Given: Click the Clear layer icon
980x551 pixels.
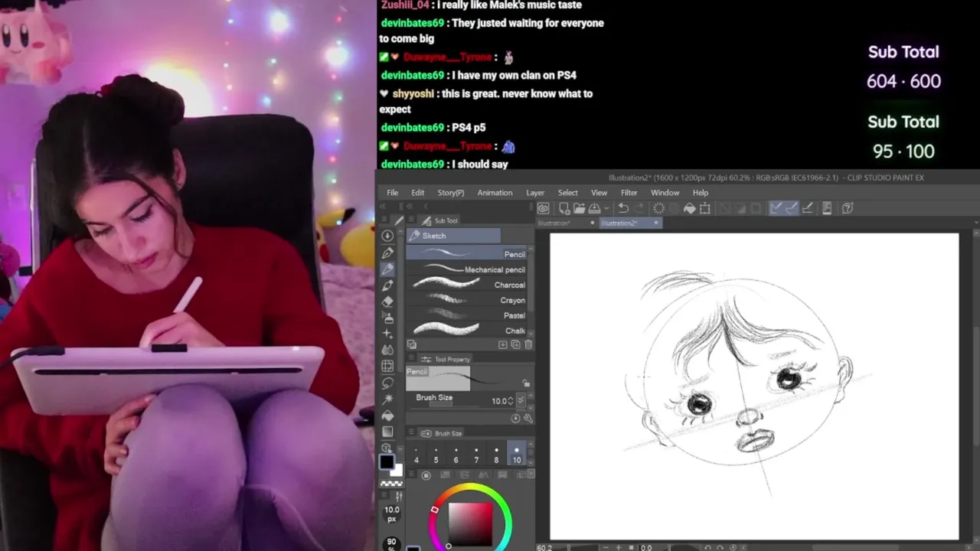Looking at the screenshot, I should tap(658, 208).
